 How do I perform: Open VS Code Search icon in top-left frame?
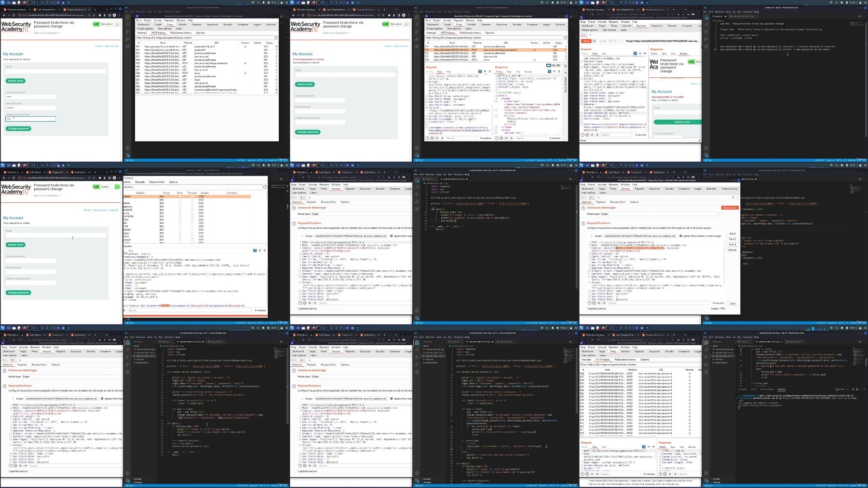(x=127, y=24)
